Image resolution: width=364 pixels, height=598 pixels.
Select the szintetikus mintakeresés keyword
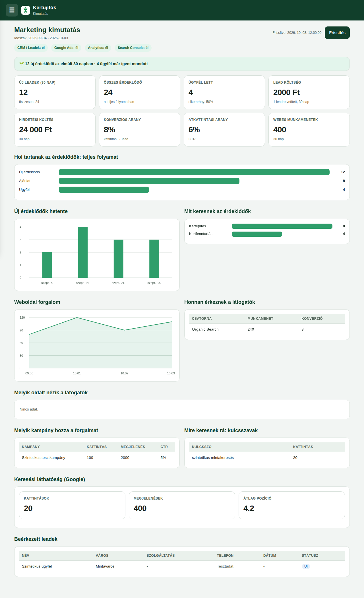[x=213, y=458]
